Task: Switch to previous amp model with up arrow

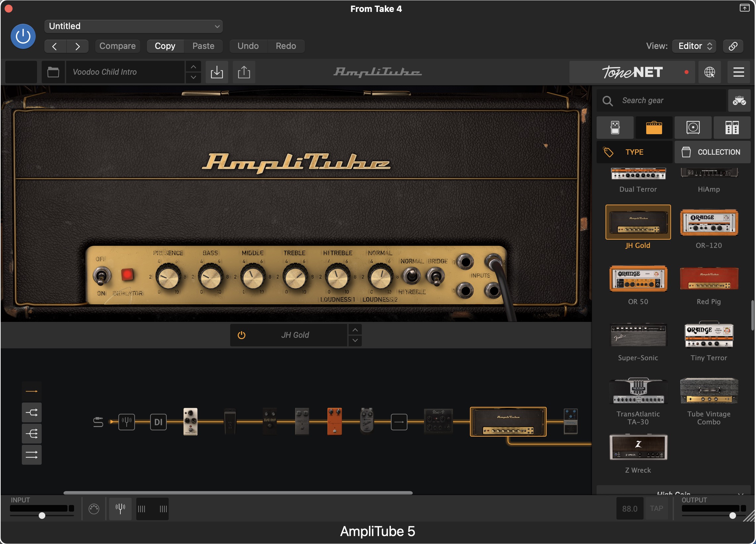Action: 355,330
